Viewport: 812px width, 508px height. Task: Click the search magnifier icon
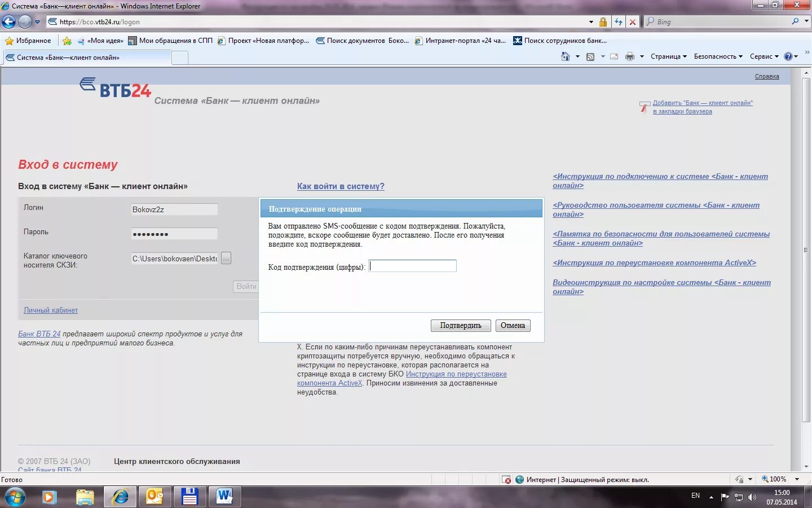pyautogui.click(x=795, y=21)
